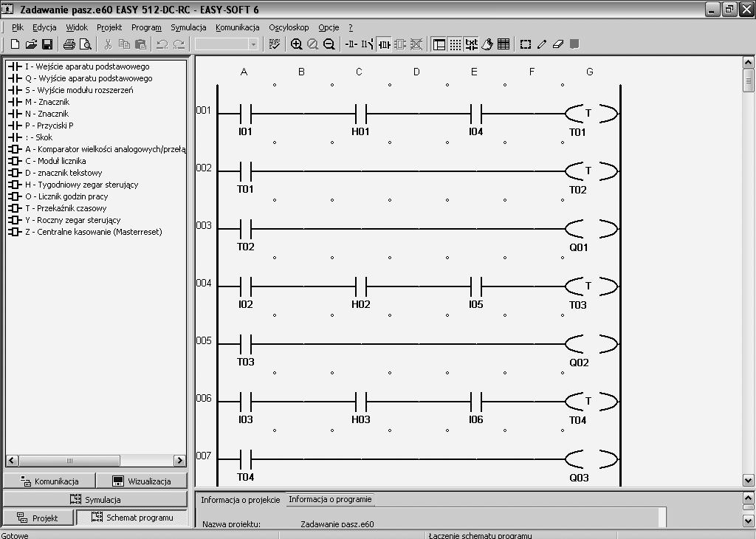Click the hand tool icon in the toolbar
This screenshot has height=539, width=756.
tap(487, 44)
